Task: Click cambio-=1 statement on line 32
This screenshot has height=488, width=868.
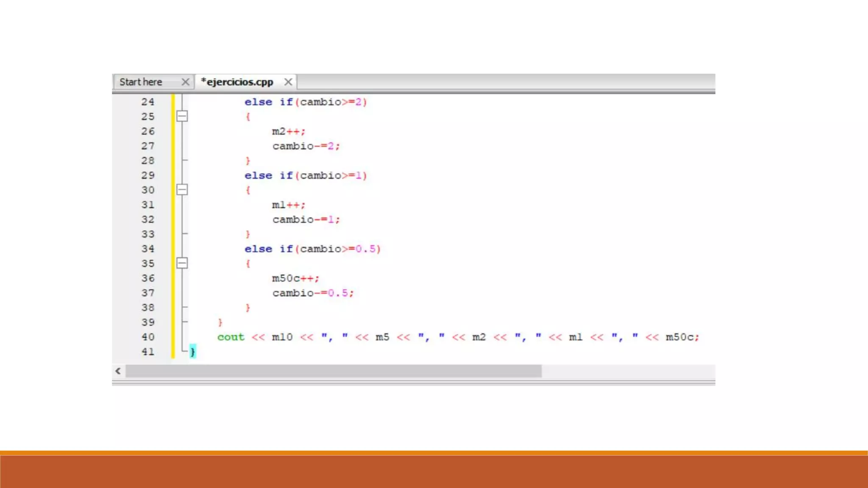Action: pos(306,219)
